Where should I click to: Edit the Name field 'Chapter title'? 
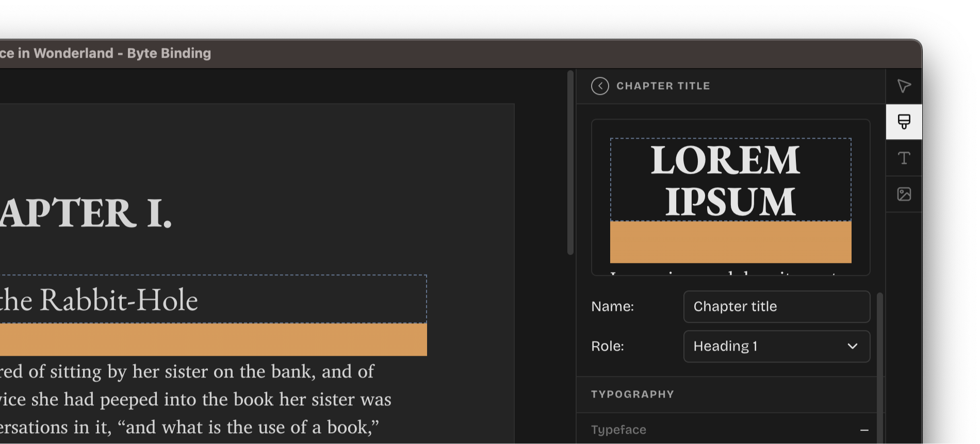[x=777, y=307]
